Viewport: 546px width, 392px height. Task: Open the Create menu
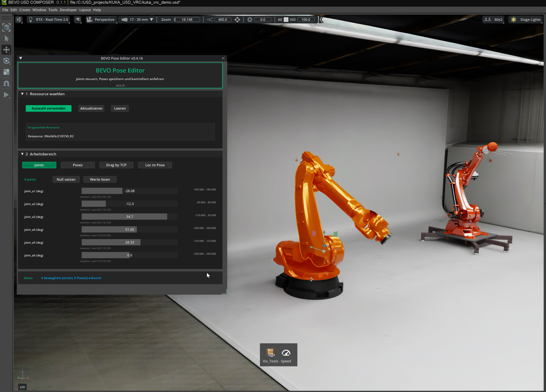tap(25, 10)
